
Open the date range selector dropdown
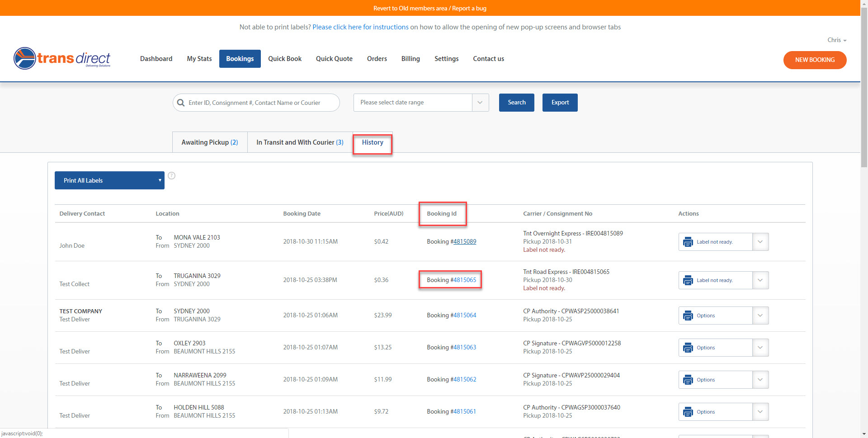click(480, 103)
